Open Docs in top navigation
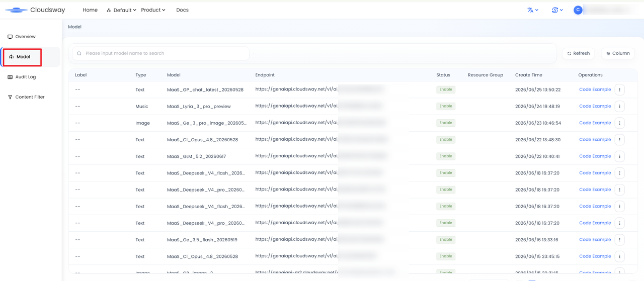Image resolution: width=644 pixels, height=281 pixels. pyautogui.click(x=182, y=10)
